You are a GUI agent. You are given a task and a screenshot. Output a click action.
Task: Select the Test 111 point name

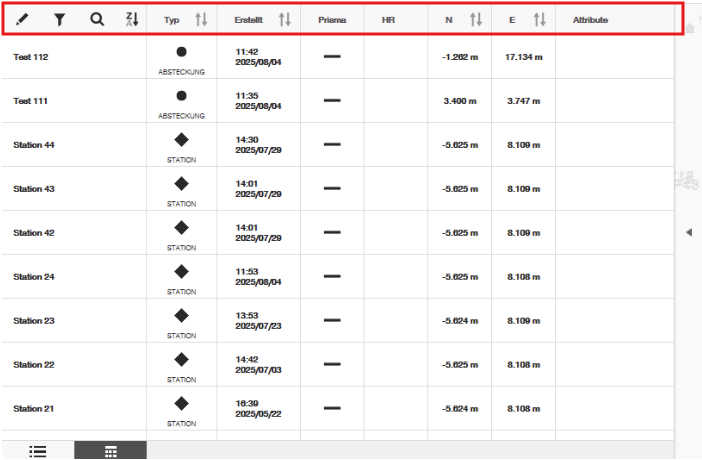coord(31,101)
